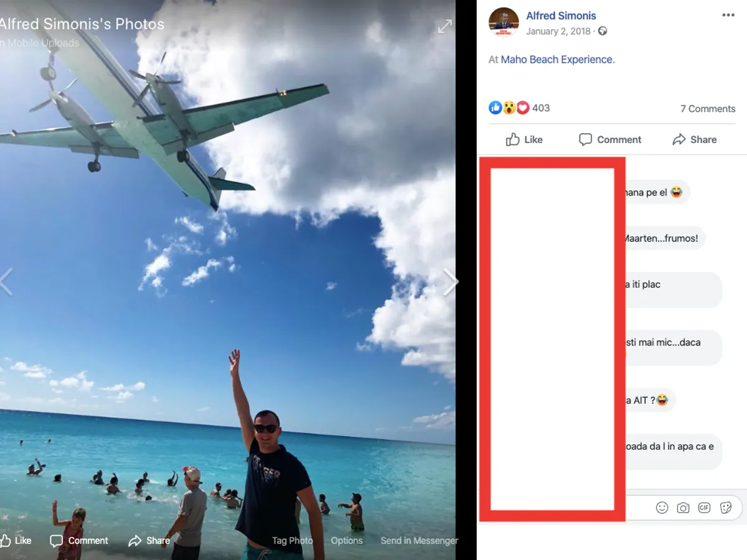Post a sticker in comment
Viewport: 747px width, 560px height.
pos(725,508)
